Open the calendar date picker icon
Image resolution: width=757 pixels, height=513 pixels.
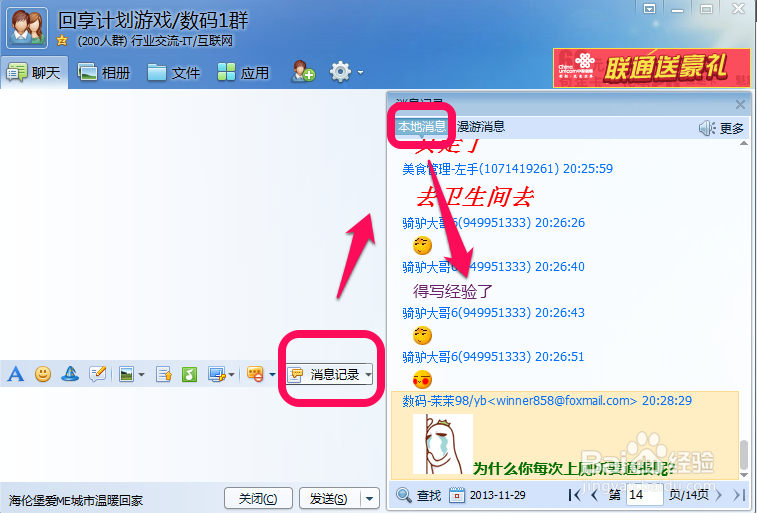[457, 495]
